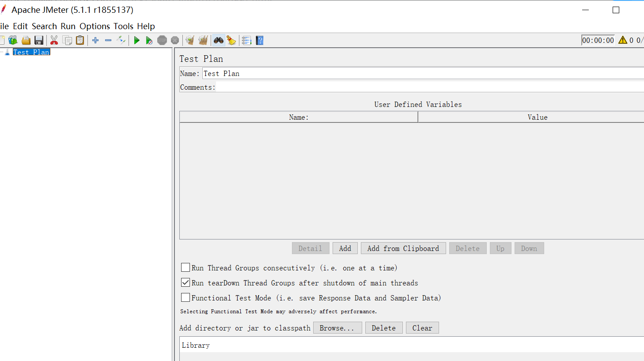644x361 pixels.
Task: Click the yellow warning triangle icon
Action: 623,40
